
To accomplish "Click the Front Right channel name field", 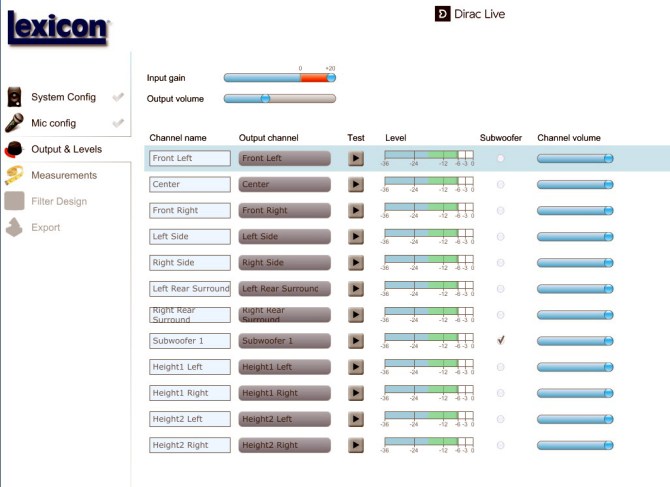I will 190,210.
